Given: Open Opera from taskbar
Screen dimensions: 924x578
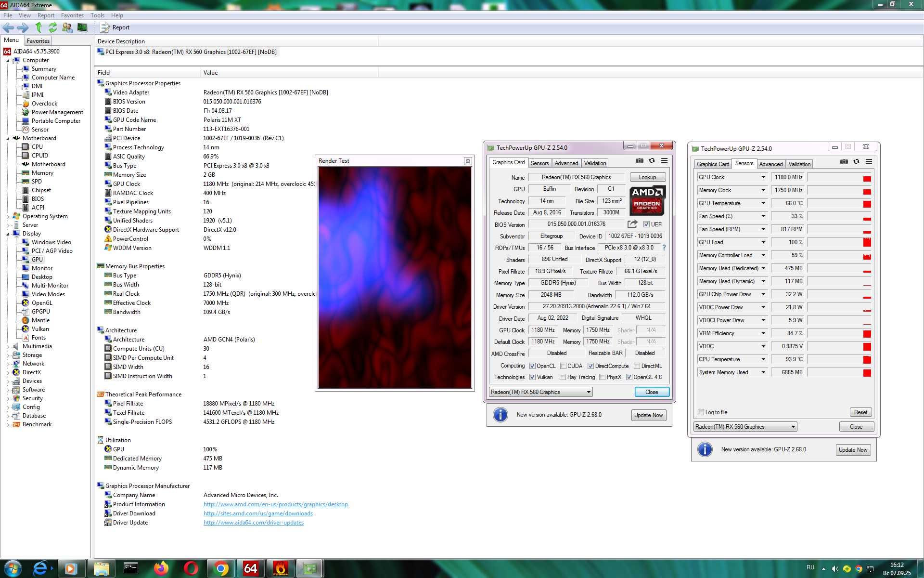Looking at the screenshot, I should click(191, 569).
